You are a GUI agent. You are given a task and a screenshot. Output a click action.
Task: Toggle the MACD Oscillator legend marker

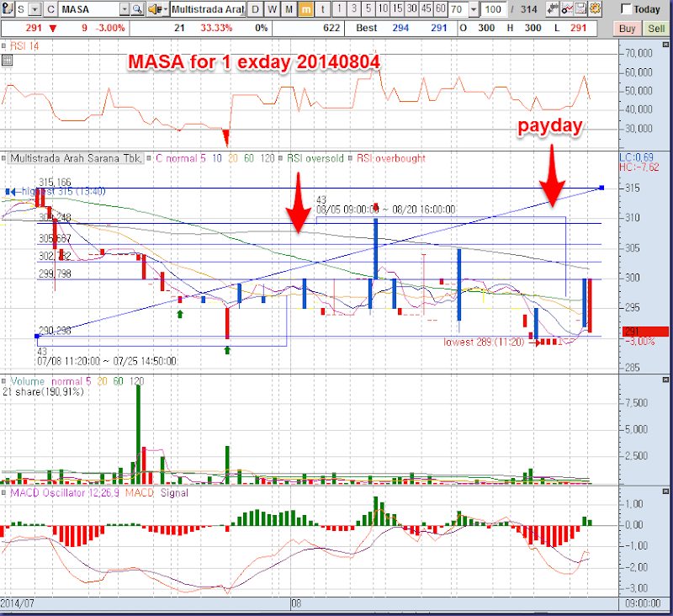click(4, 493)
